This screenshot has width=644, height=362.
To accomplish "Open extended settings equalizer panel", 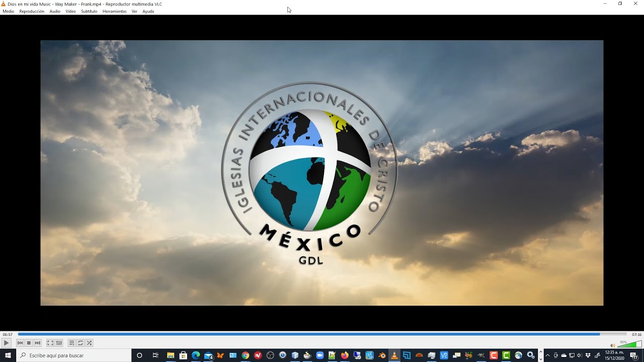I will [x=59, y=343].
